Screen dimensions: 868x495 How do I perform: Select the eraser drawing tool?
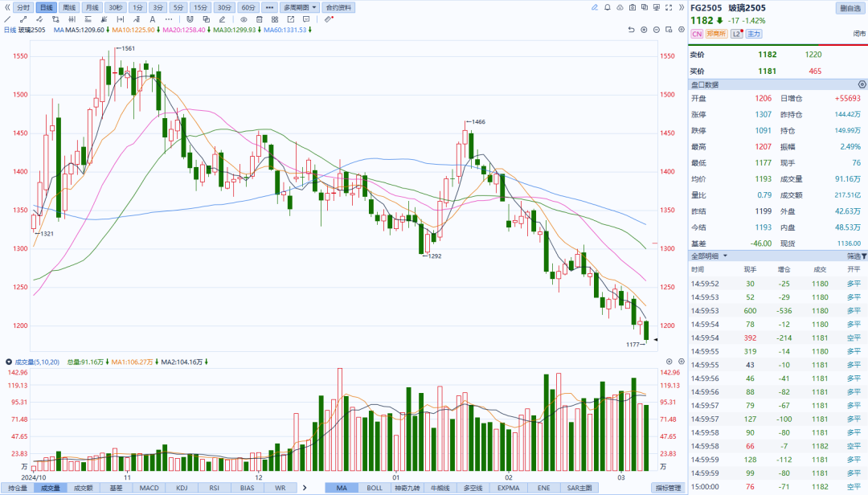coord(222,19)
